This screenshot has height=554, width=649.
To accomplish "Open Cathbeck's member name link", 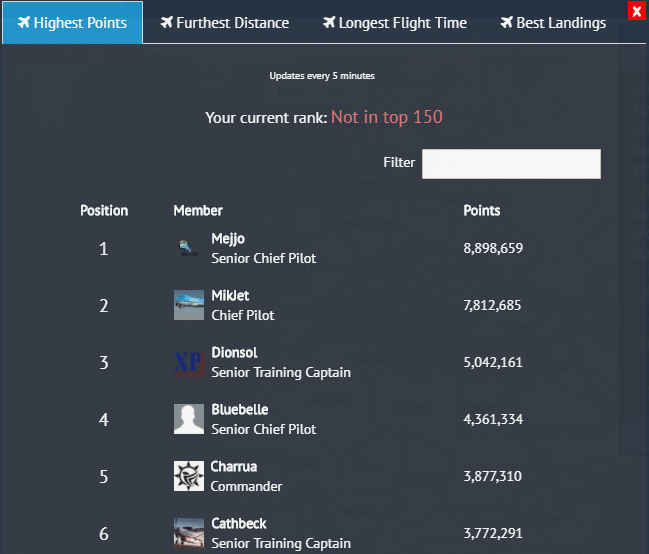I will click(x=238, y=523).
